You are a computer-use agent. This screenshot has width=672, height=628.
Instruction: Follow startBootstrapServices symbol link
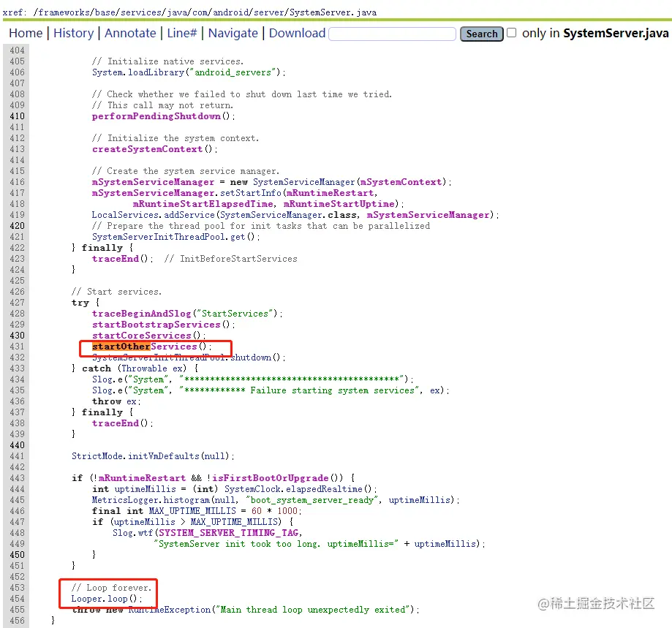156,325
